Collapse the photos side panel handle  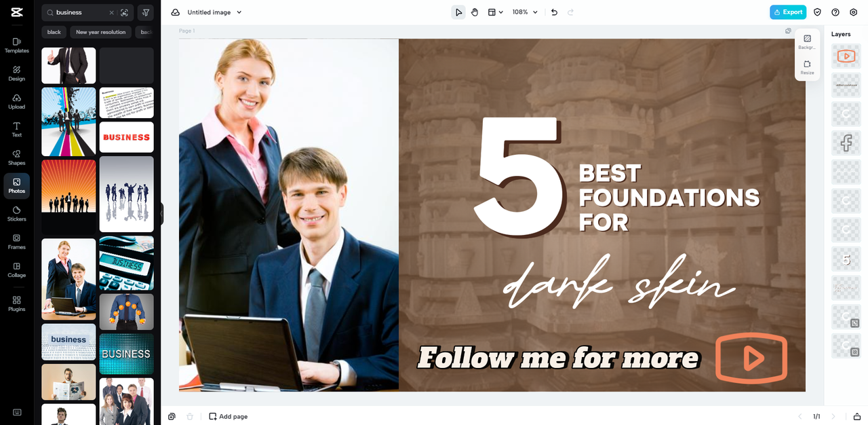coord(161,214)
